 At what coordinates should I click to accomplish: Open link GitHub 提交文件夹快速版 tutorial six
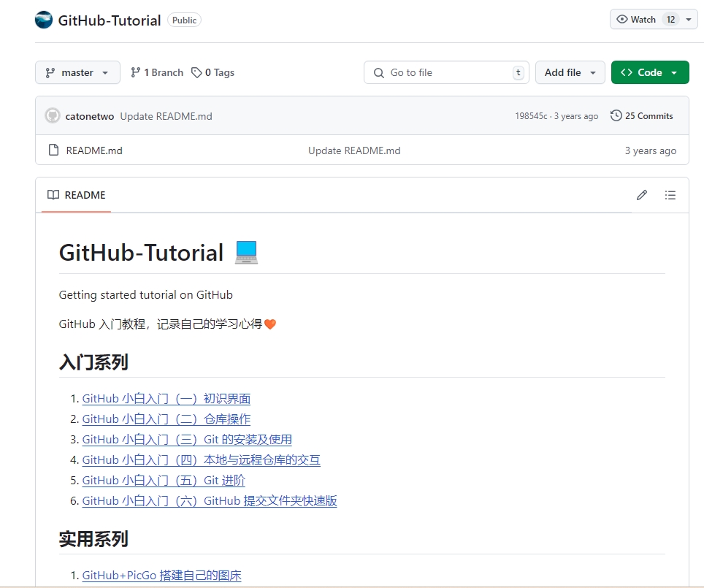point(209,501)
